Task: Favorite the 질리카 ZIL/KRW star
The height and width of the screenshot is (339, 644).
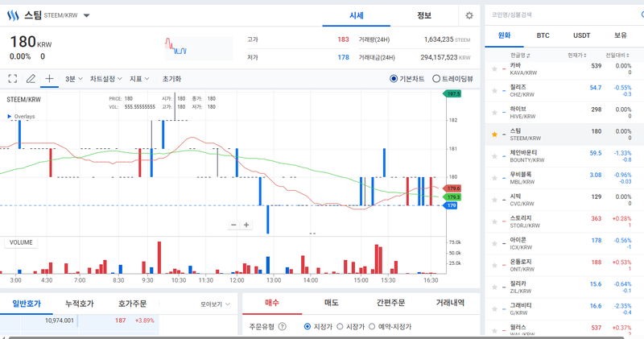Action: [x=494, y=287]
